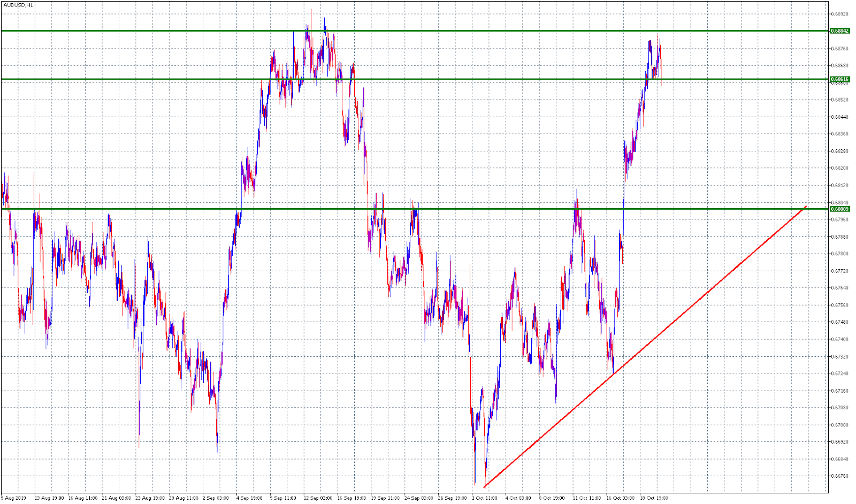Click the upper end of the red trendline
This screenshot has height=504, width=856.
pos(806,206)
